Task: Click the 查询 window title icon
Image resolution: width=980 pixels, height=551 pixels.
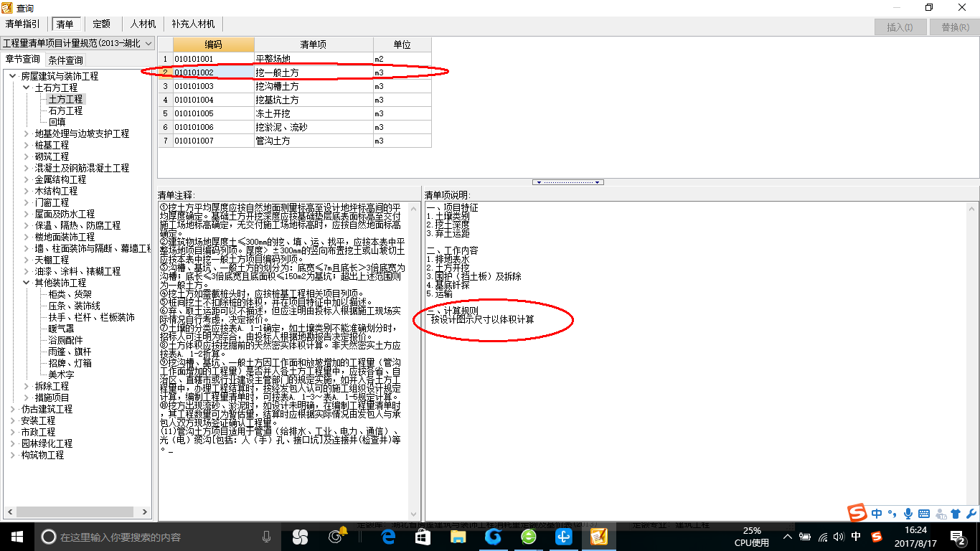Action: click(8, 8)
